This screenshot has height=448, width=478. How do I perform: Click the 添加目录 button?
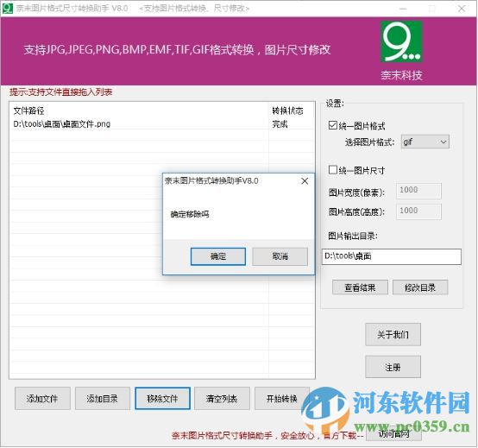click(x=103, y=398)
